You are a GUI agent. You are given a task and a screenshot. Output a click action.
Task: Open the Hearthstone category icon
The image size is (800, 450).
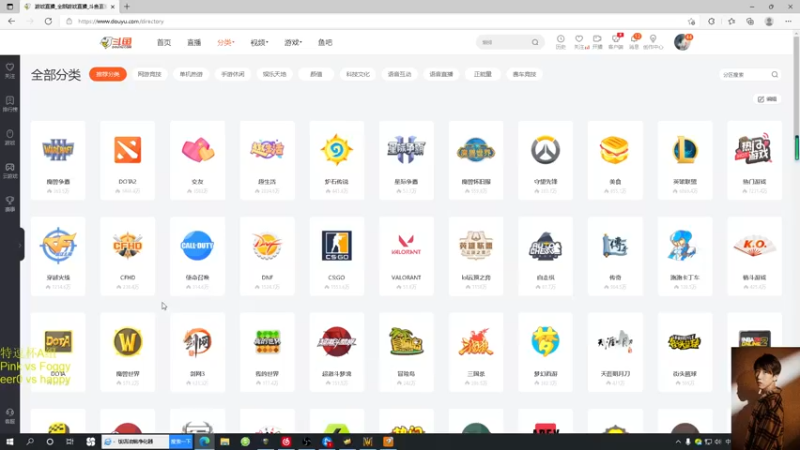pos(336,150)
